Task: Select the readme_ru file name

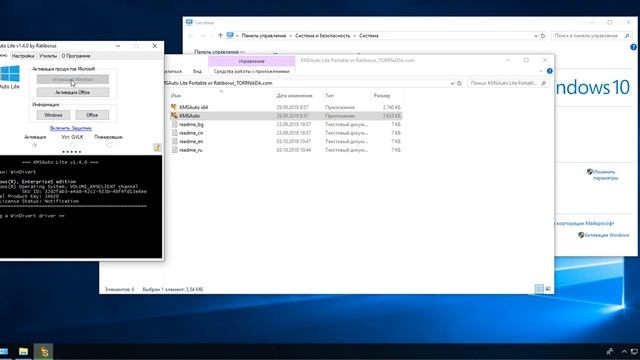Action: point(191,150)
